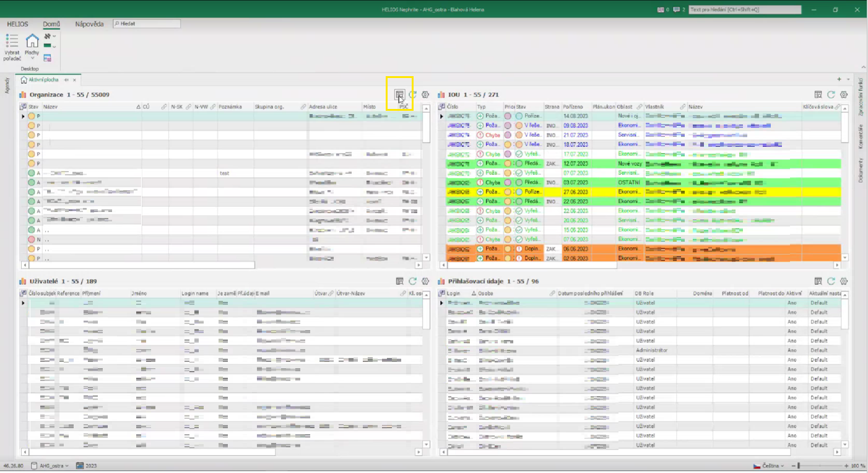Toggle select-all icon in the Organizace grid header
Screen dimensions: 868x473
24,107
